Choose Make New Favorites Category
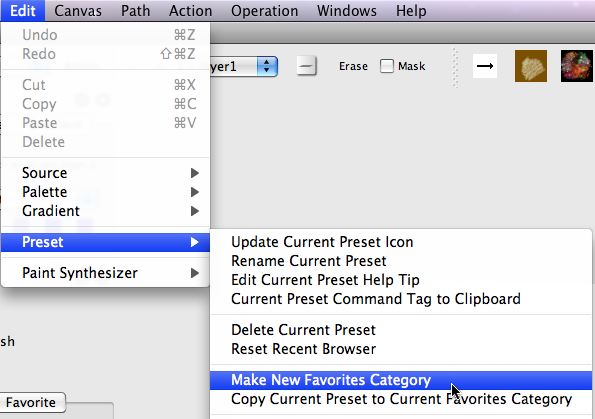The image size is (595, 419). point(401,380)
